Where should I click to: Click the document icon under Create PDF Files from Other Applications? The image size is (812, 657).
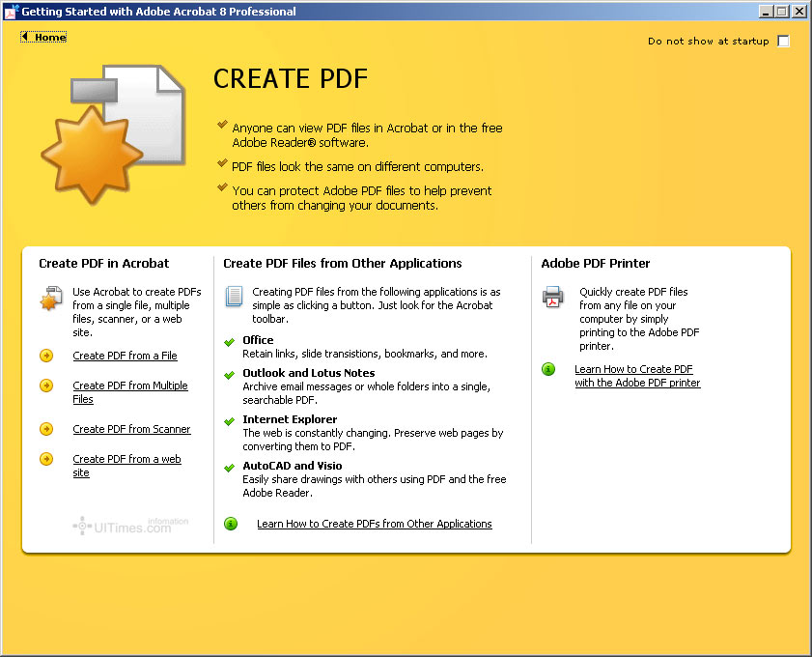click(234, 297)
